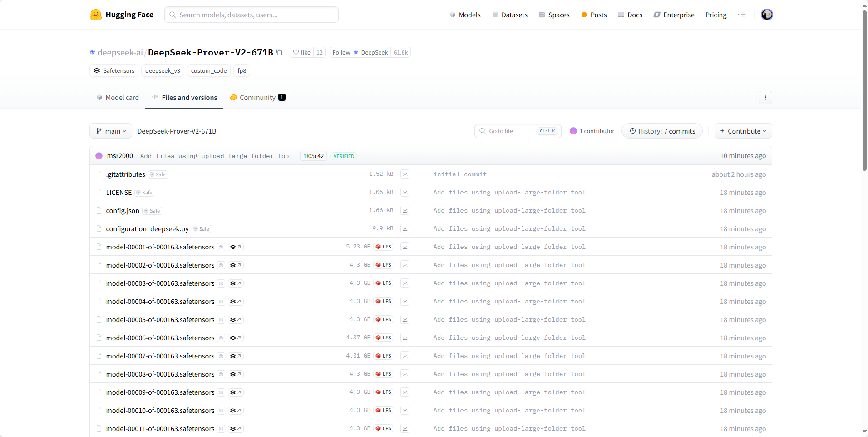Download the .gitattributes file
868x437 pixels.
pyautogui.click(x=405, y=174)
